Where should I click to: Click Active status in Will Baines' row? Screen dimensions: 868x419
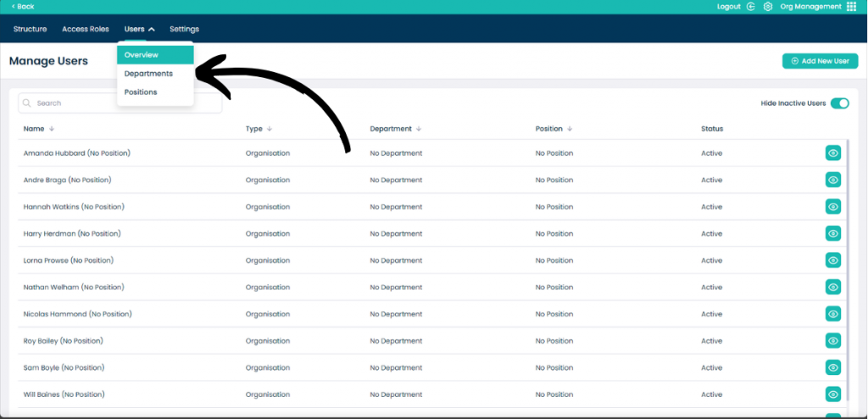(712, 394)
